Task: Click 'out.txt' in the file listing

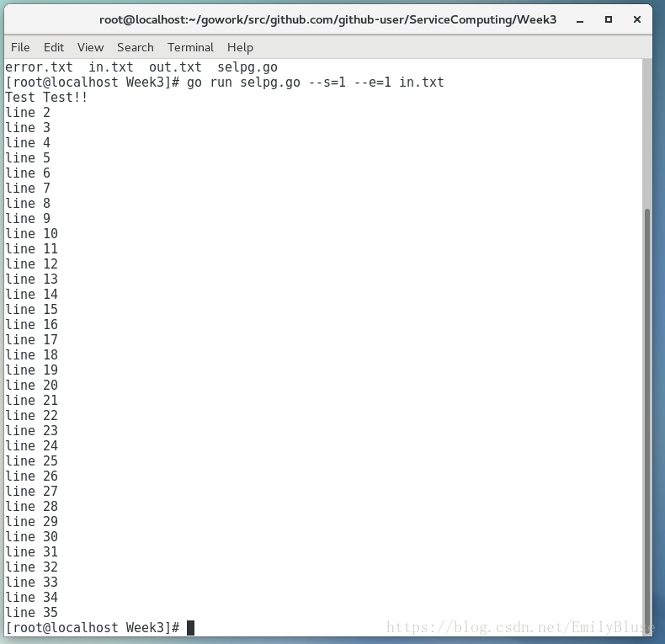Action: (x=175, y=67)
